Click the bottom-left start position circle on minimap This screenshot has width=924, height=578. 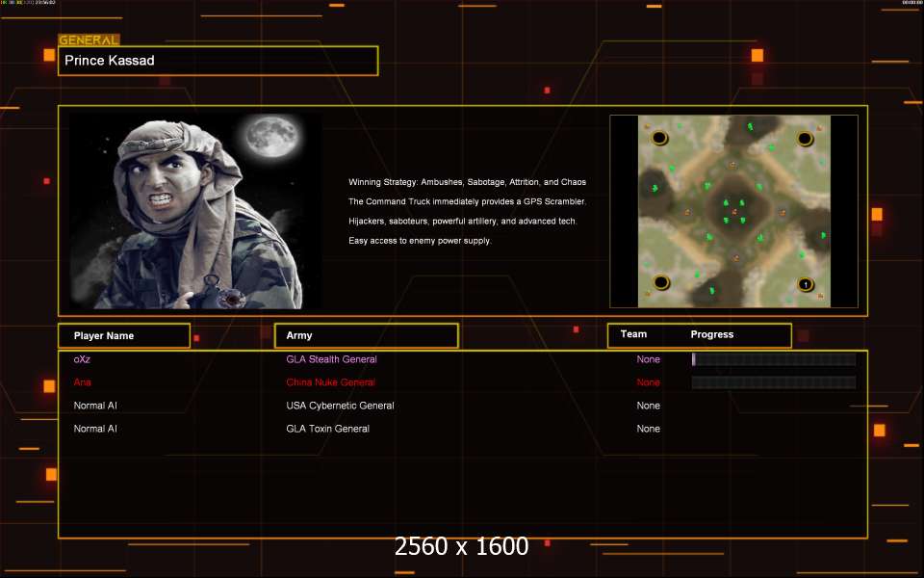coord(661,282)
